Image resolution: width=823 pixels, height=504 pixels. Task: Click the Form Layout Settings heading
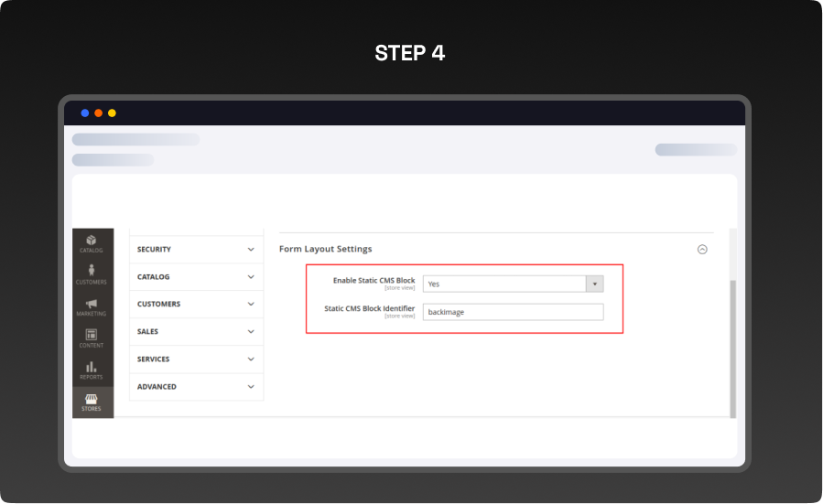click(x=325, y=249)
